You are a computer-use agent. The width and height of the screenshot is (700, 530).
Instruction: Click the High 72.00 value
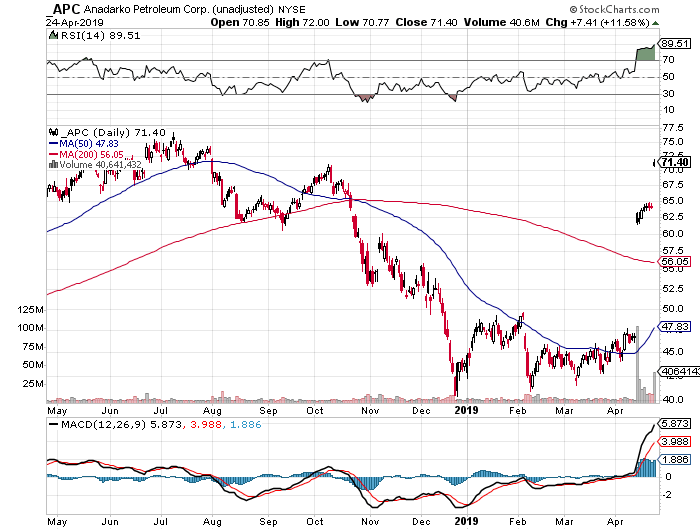(302, 22)
